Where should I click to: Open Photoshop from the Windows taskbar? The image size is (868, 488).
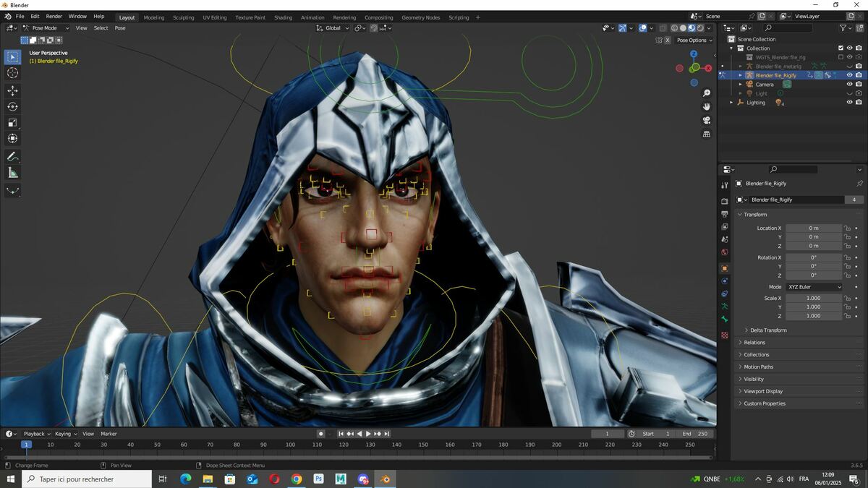(x=318, y=479)
